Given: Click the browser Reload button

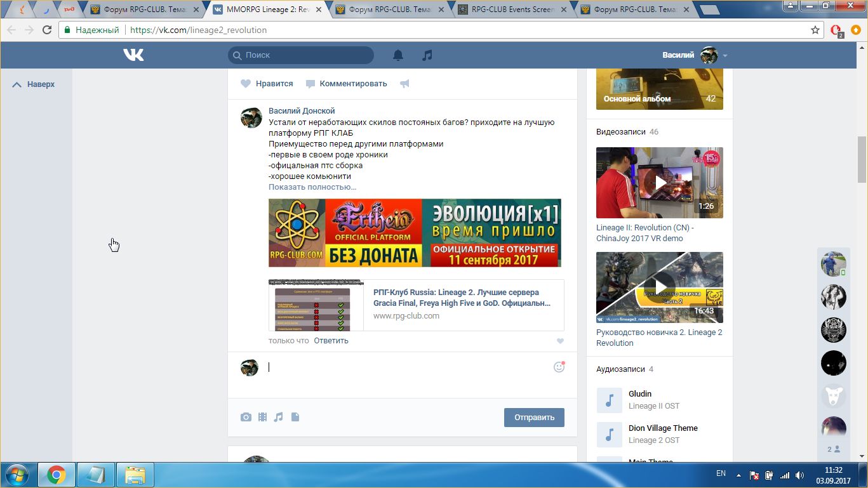Looking at the screenshot, I should [x=47, y=30].
